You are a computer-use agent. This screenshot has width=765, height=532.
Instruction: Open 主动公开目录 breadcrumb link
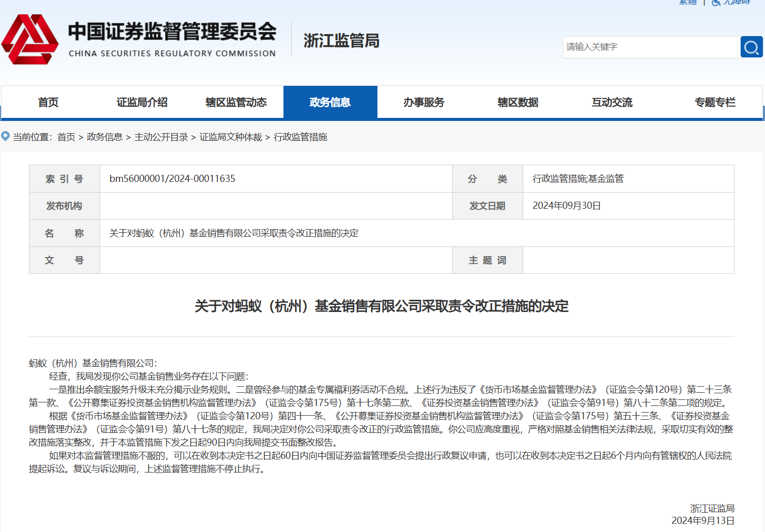[x=161, y=137]
